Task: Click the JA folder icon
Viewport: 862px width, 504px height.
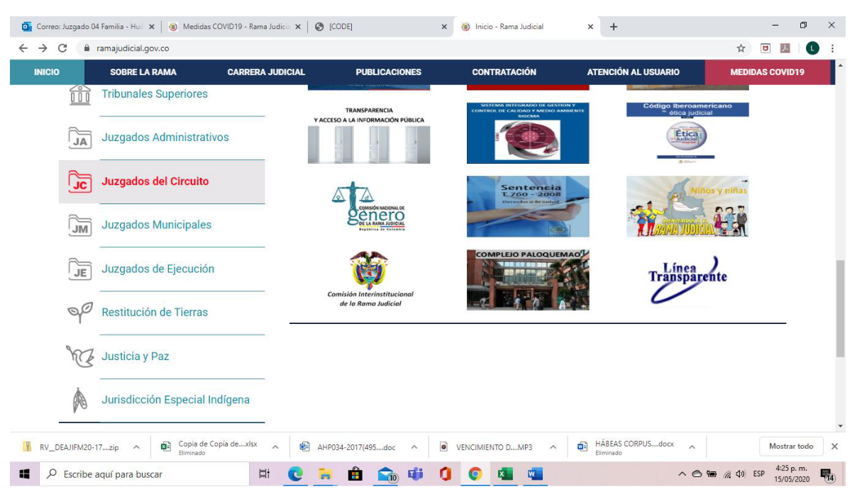Action: [x=80, y=138]
